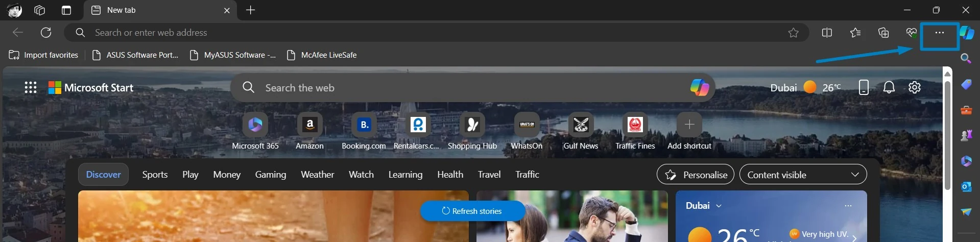Open the Collections icon
Viewport: 980px width, 242px height.
pyautogui.click(x=883, y=33)
